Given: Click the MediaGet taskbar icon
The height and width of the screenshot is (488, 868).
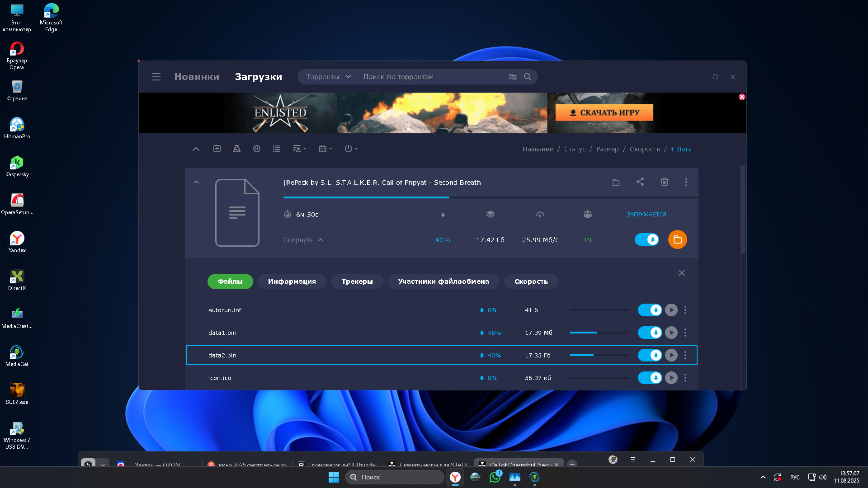Looking at the screenshot, I should click(x=535, y=477).
